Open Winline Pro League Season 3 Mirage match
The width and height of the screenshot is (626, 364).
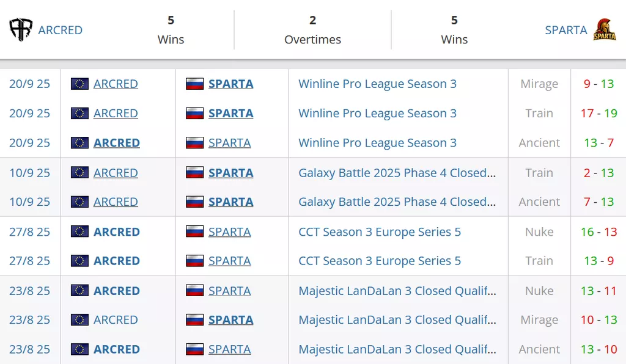377,84
